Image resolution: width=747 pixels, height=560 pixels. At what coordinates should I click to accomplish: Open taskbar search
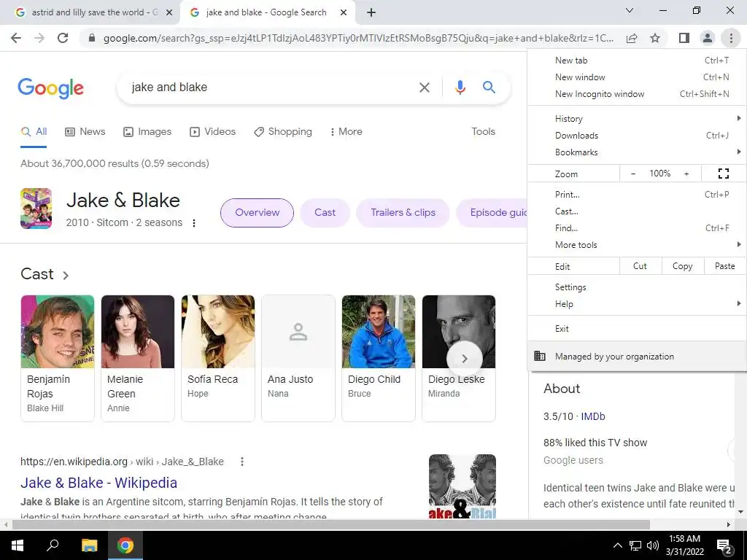coord(53,545)
